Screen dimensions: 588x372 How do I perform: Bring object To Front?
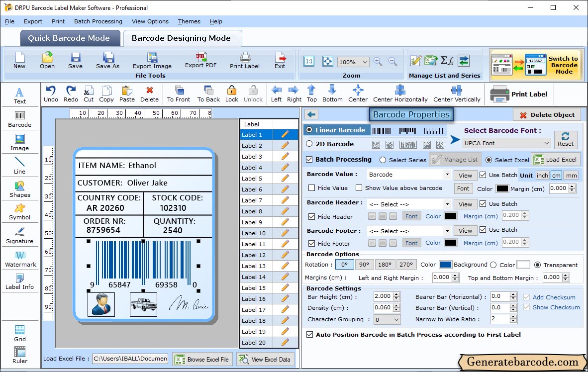179,94
